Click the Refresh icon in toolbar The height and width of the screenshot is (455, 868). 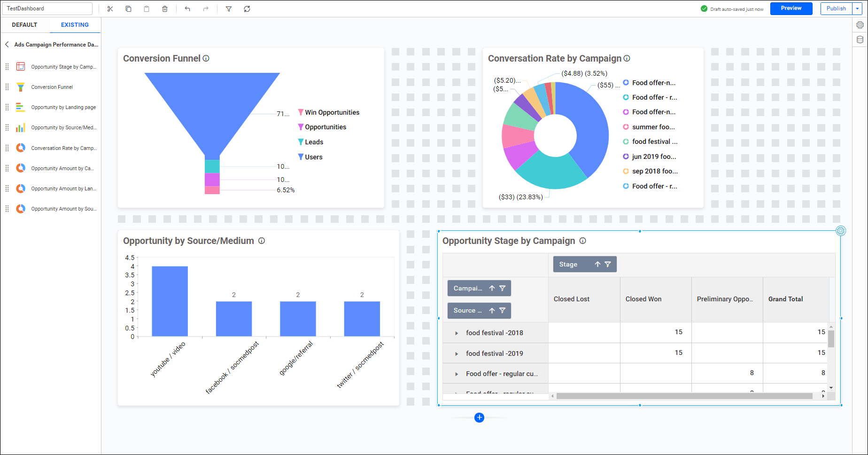pos(247,9)
